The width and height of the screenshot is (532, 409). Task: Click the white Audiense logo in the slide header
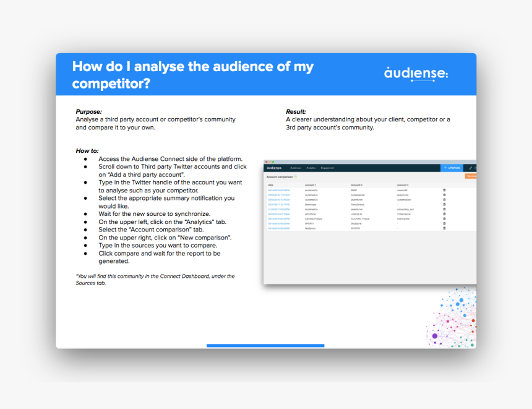click(x=416, y=74)
